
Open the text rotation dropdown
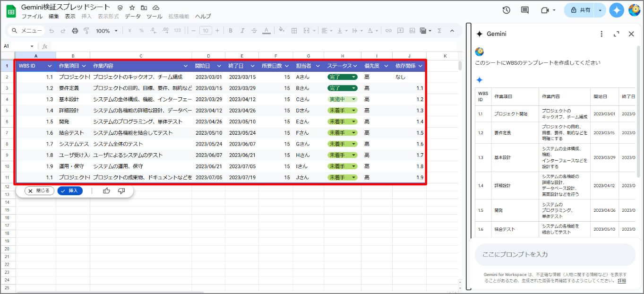pos(372,31)
